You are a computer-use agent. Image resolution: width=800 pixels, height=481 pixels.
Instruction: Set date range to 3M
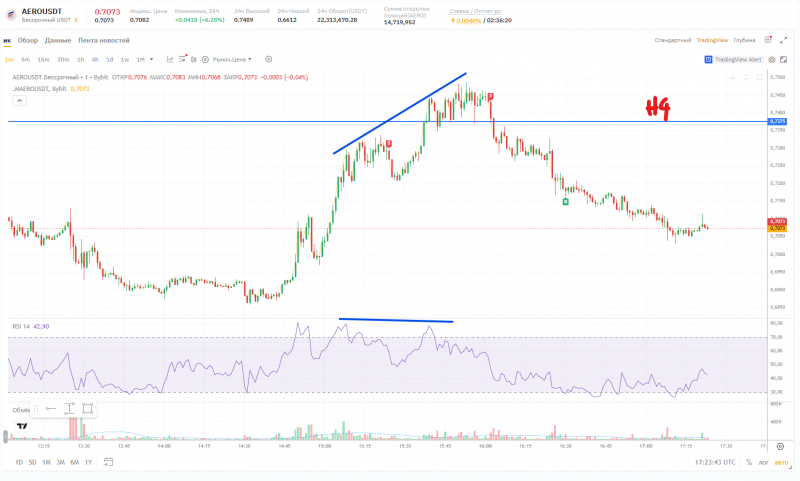pyautogui.click(x=60, y=462)
